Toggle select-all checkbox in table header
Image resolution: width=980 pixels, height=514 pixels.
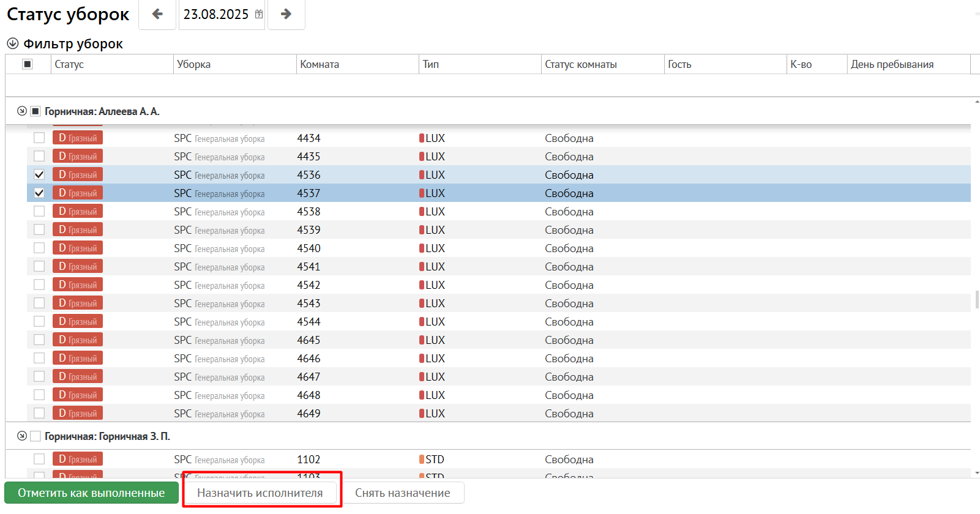pos(28,64)
